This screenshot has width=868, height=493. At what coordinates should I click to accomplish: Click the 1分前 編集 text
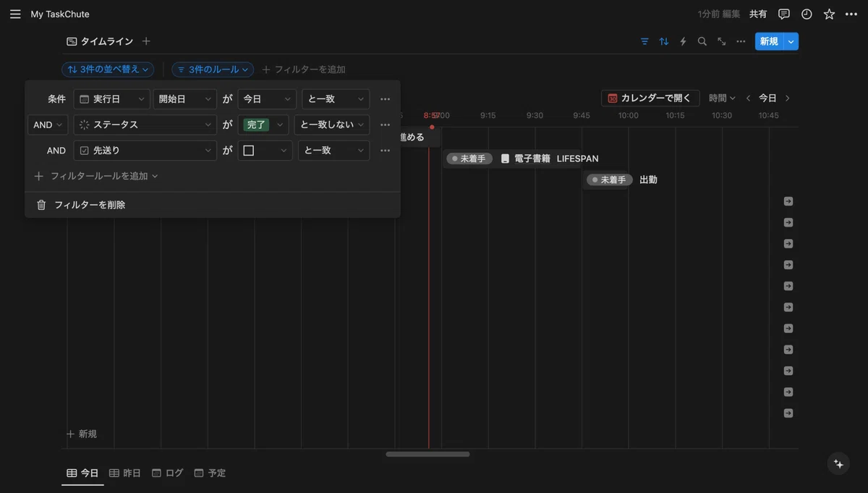pyautogui.click(x=719, y=14)
